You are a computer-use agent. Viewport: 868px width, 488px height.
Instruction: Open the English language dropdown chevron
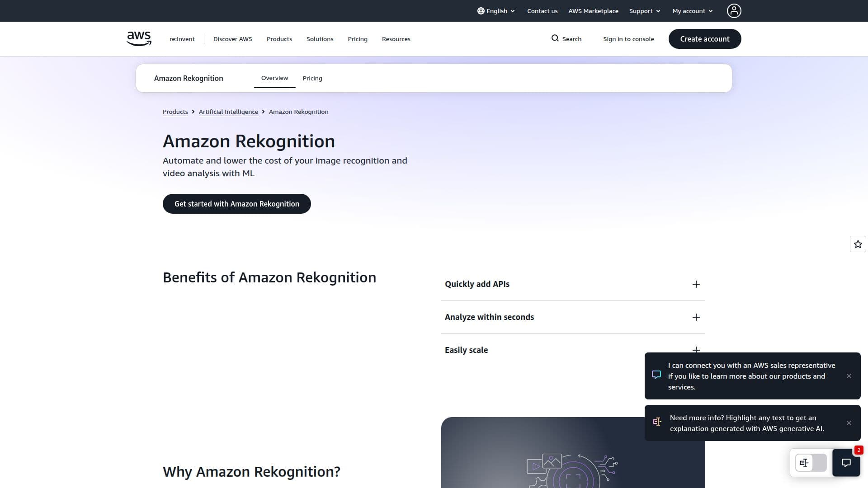(512, 11)
